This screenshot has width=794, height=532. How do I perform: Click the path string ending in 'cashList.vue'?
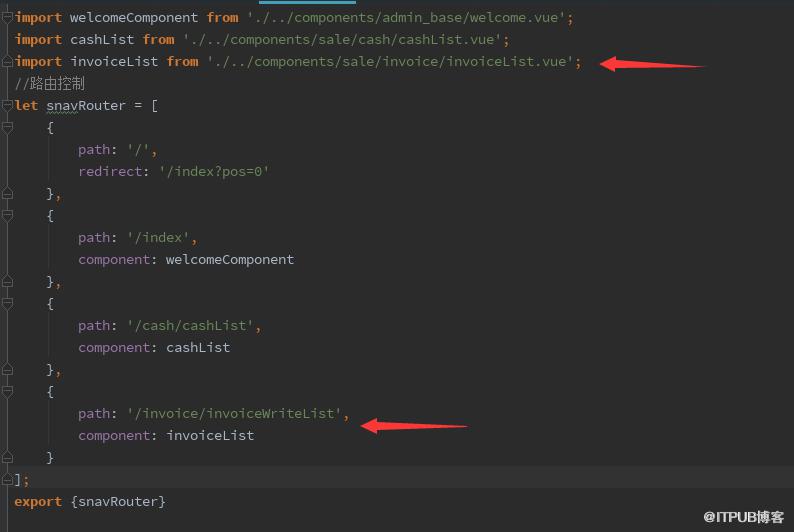point(342,39)
